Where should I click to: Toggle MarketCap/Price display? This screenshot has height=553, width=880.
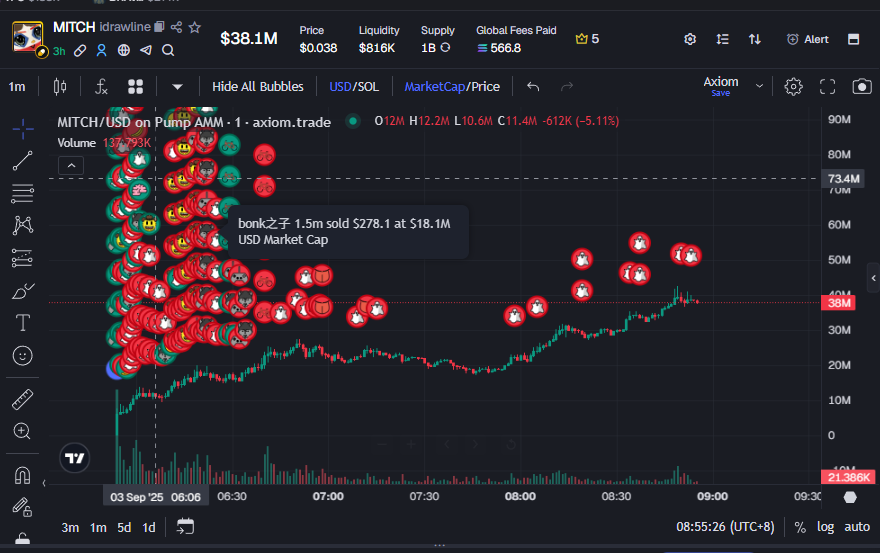pyautogui.click(x=452, y=86)
